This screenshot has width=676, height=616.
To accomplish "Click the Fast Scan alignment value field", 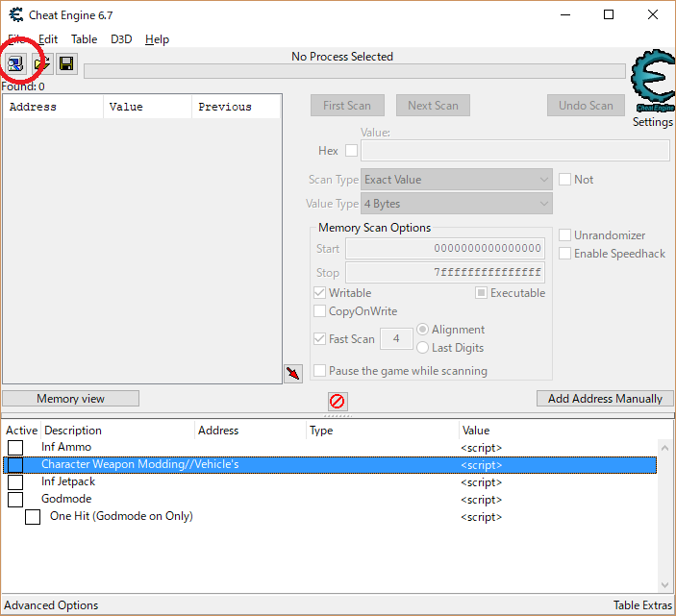I will [x=396, y=338].
